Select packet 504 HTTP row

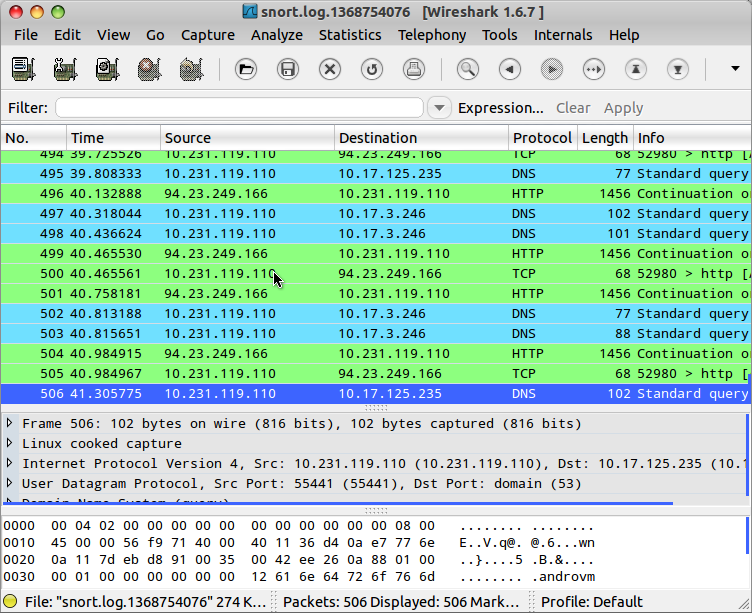(375, 354)
